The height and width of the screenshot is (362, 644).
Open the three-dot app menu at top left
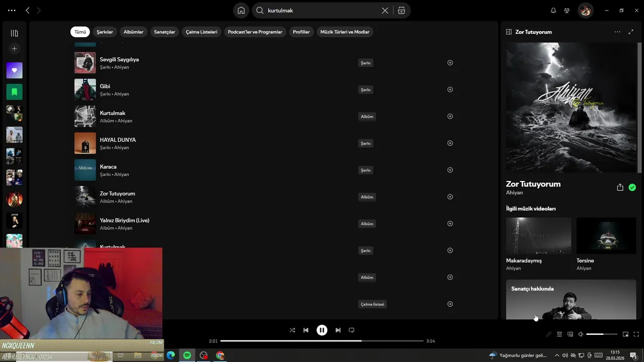(x=12, y=10)
